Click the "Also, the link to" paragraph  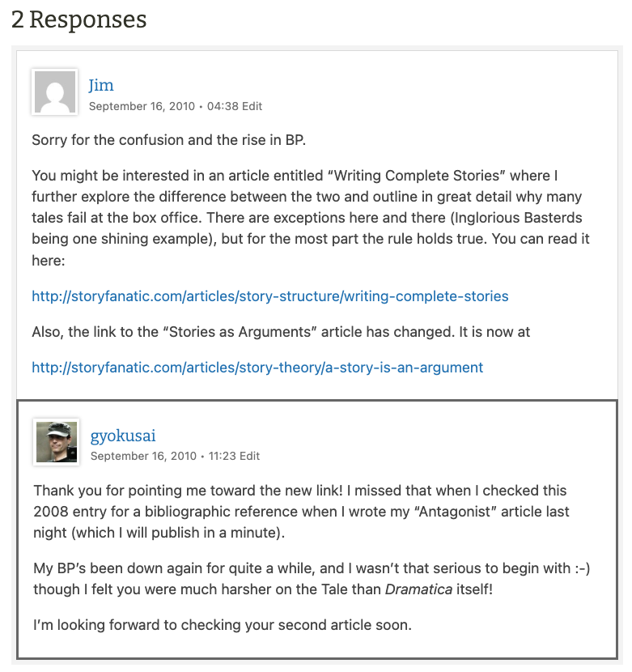tap(281, 332)
